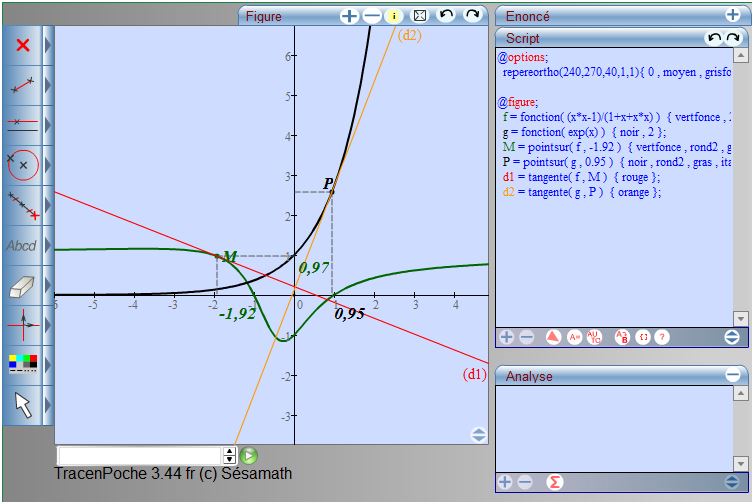753x504 pixels.
Task: Zoom in with the Figure plus button
Action: point(349,16)
